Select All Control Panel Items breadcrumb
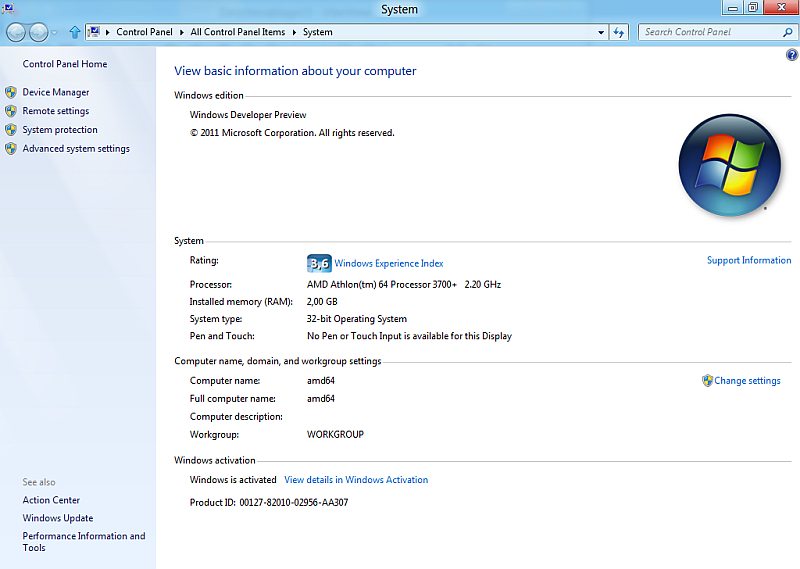 click(x=238, y=32)
